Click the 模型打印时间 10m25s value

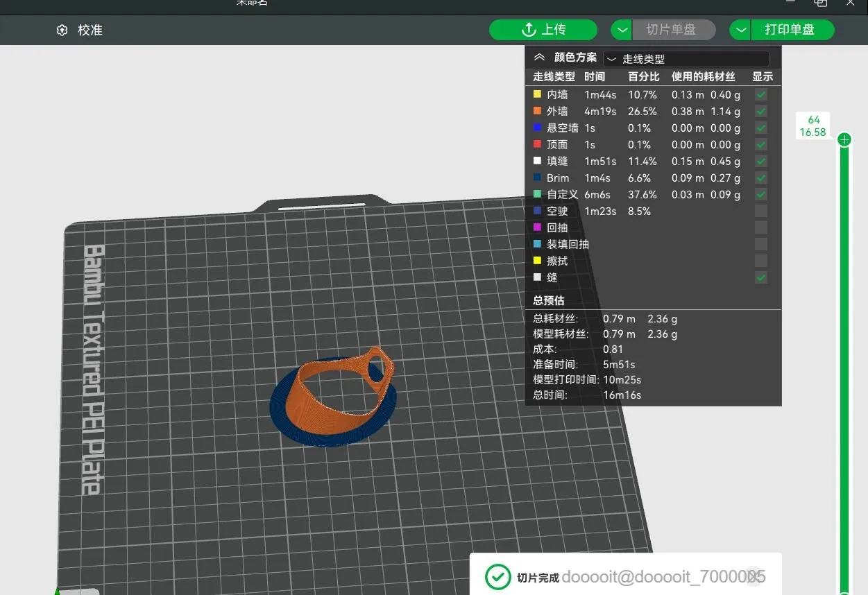tap(622, 379)
